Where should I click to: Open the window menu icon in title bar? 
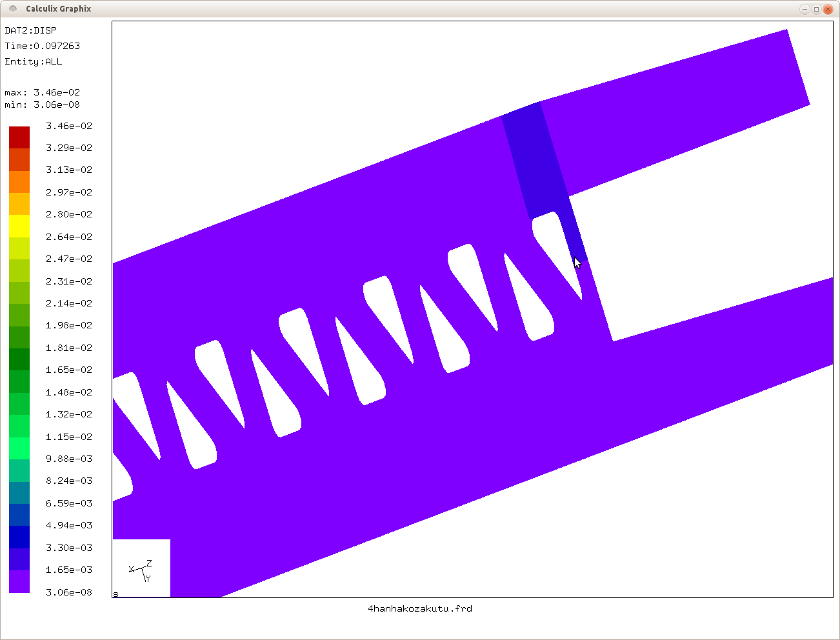[x=13, y=8]
